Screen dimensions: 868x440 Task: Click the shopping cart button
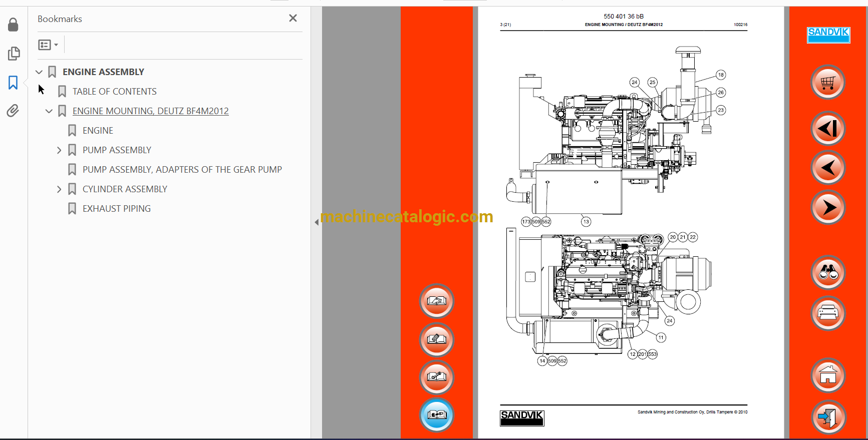pyautogui.click(x=828, y=82)
